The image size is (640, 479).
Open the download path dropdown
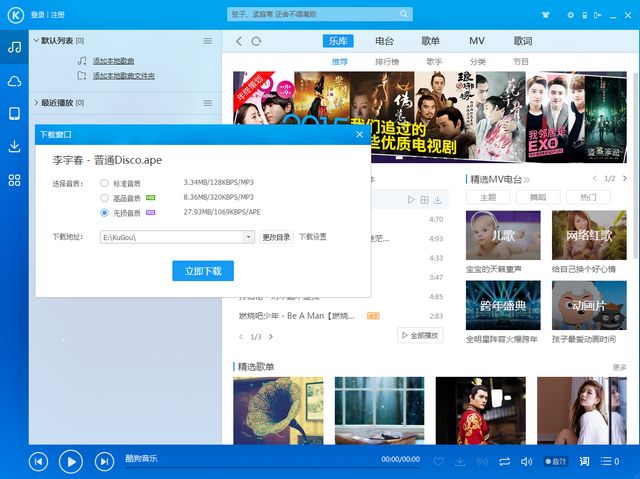coord(249,237)
